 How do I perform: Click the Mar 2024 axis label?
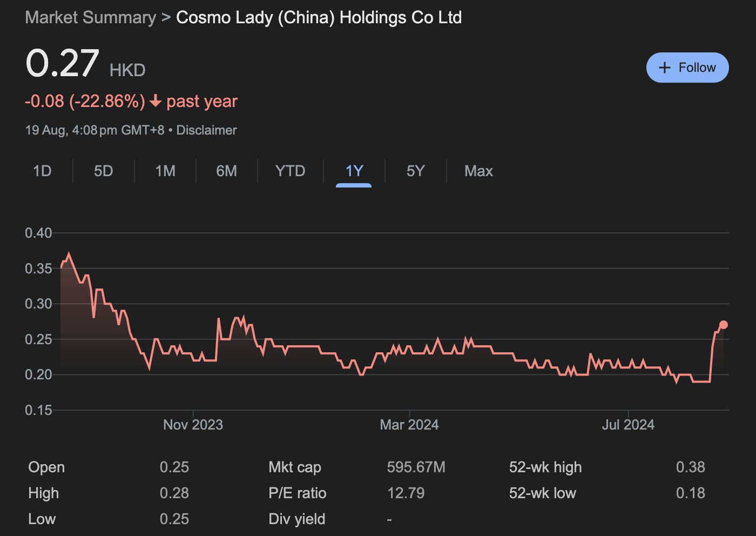coord(409,425)
